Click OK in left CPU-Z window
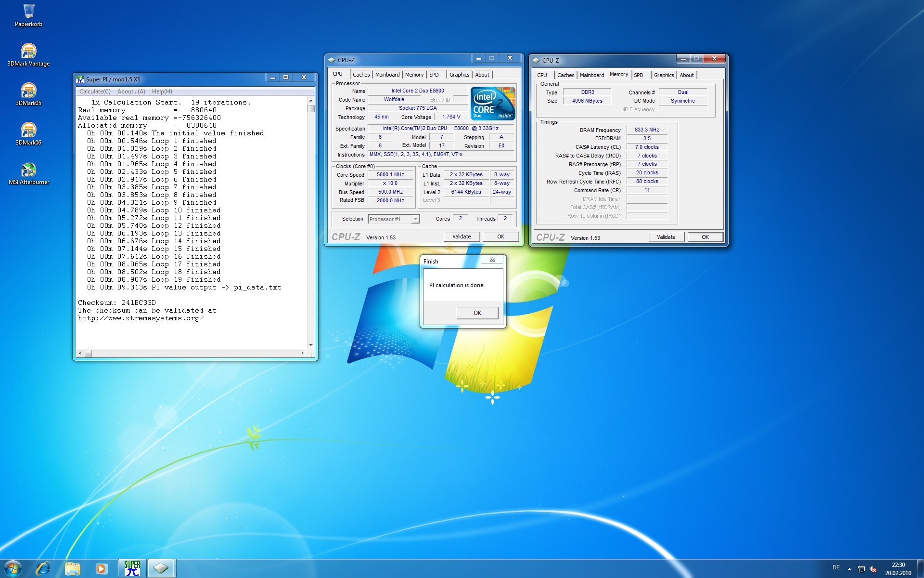 [500, 236]
